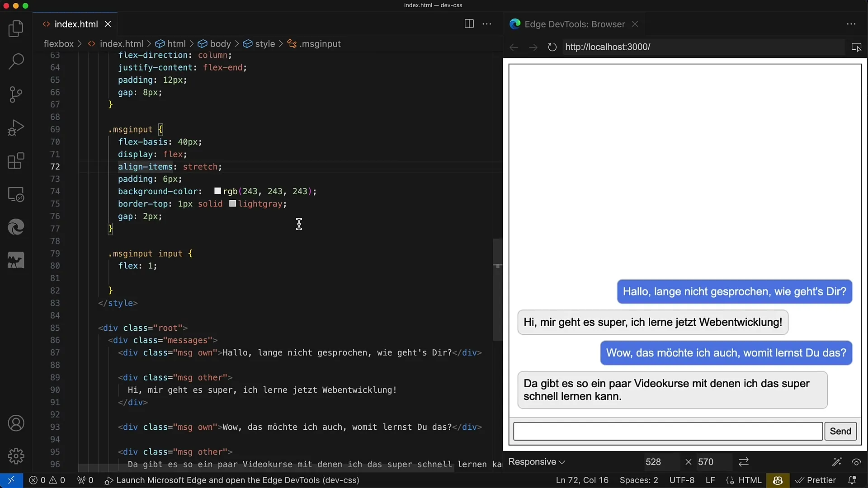The height and width of the screenshot is (488, 868).
Task: Switch to the index.html tab
Action: pyautogui.click(x=76, y=24)
